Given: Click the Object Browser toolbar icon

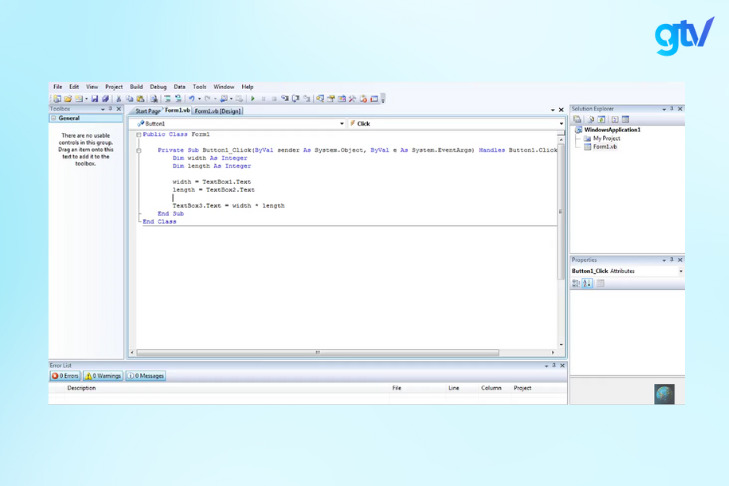Looking at the screenshot, I should pos(342,99).
